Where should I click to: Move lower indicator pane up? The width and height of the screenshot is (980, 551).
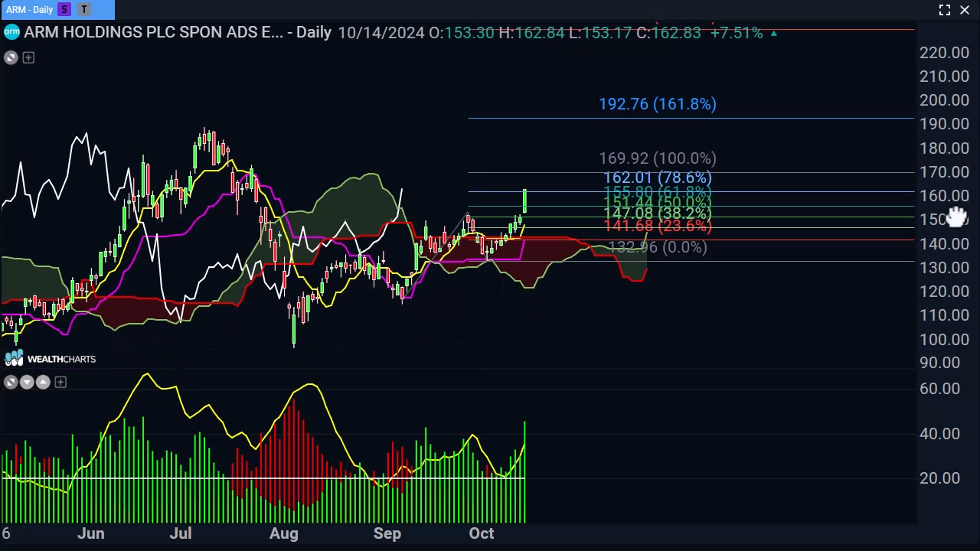[x=43, y=382]
